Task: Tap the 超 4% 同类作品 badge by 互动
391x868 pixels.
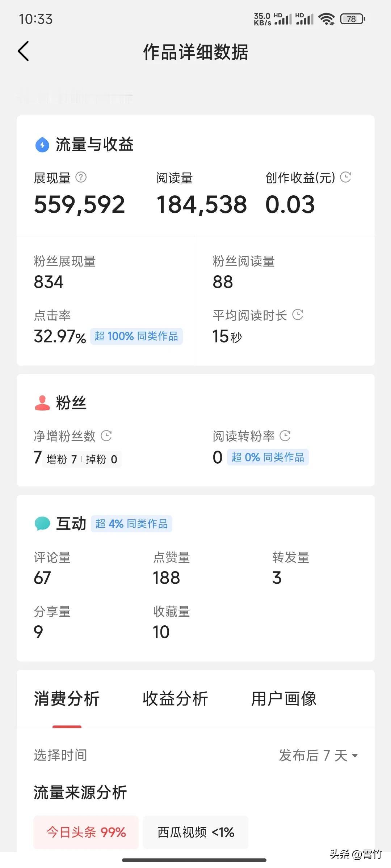Action: pyautogui.click(x=131, y=524)
